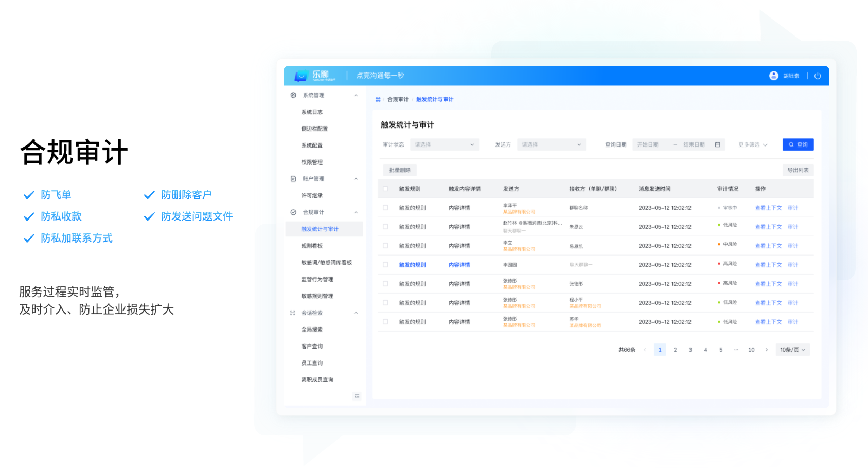This screenshot has width=868, height=474.
Task: Open 规则看板 in the sidebar
Action: (312, 246)
